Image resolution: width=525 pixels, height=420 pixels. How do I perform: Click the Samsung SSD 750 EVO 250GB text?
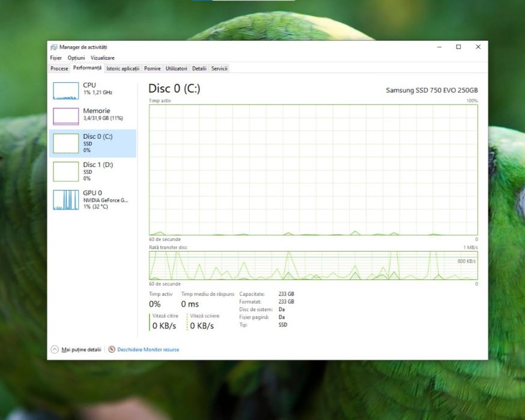coord(432,90)
